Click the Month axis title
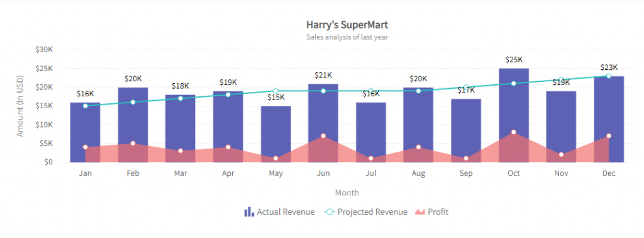The image size is (644, 238). point(347,193)
